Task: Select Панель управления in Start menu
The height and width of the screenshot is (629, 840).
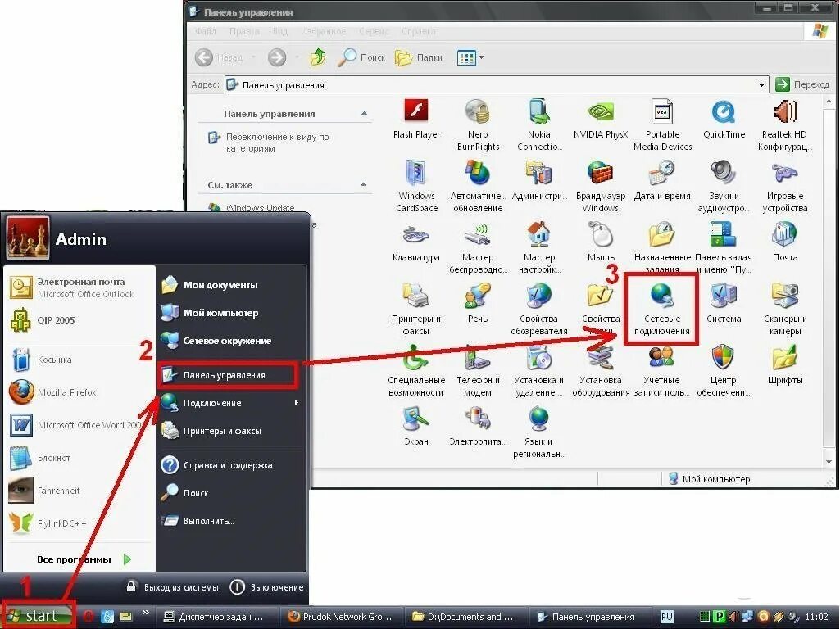Action: click(226, 375)
